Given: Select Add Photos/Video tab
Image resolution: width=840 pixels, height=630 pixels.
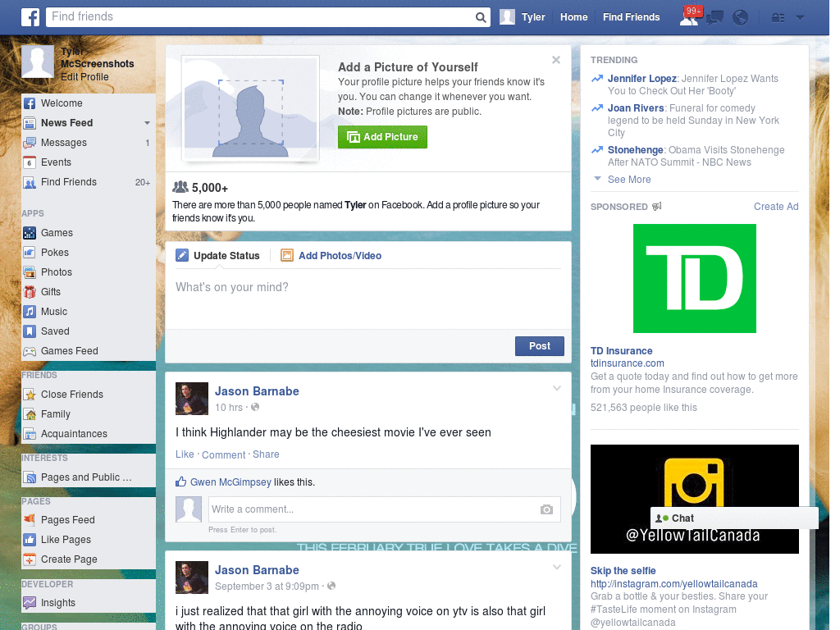Looking at the screenshot, I should [331, 256].
